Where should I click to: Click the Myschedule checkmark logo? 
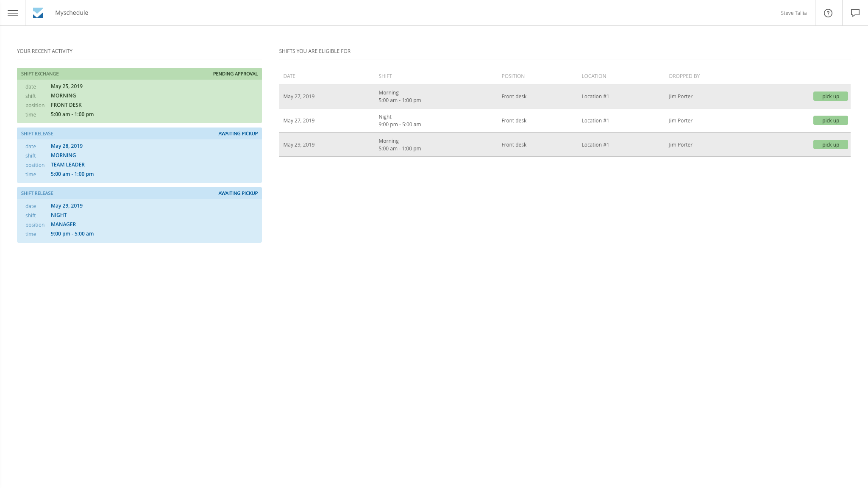[38, 13]
